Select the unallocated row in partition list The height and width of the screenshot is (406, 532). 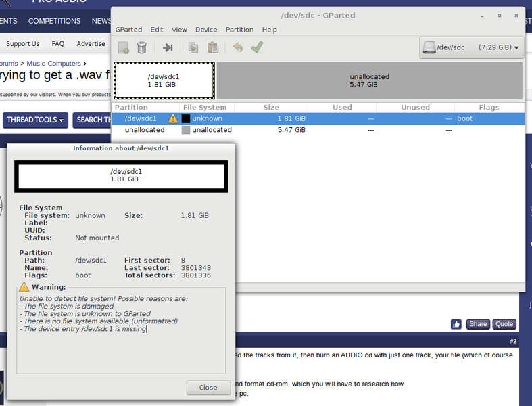click(318, 130)
